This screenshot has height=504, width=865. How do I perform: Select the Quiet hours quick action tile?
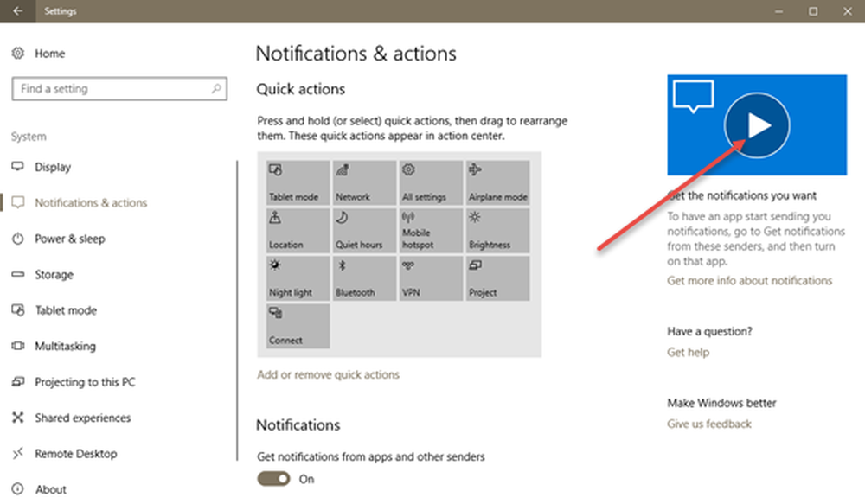pyautogui.click(x=365, y=231)
